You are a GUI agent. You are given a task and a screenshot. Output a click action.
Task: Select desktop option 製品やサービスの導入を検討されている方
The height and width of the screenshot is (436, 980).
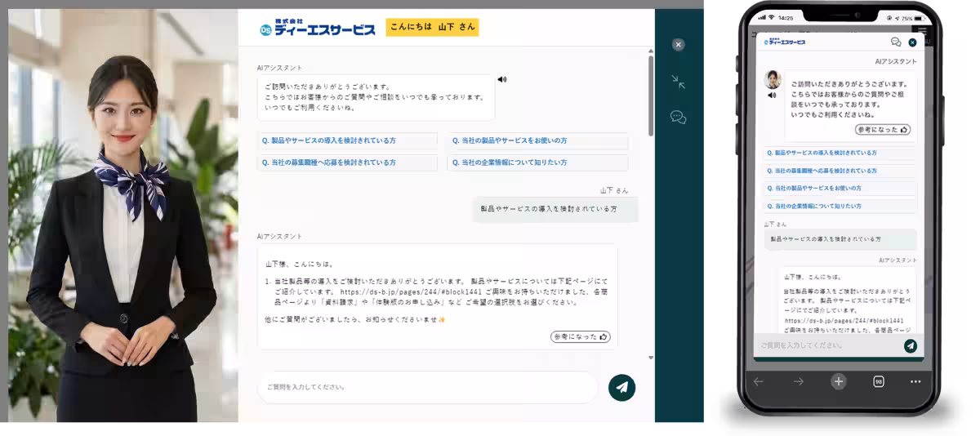[347, 140]
